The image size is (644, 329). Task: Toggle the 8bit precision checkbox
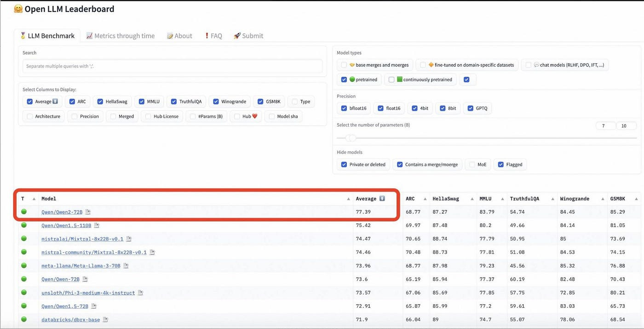(x=443, y=108)
